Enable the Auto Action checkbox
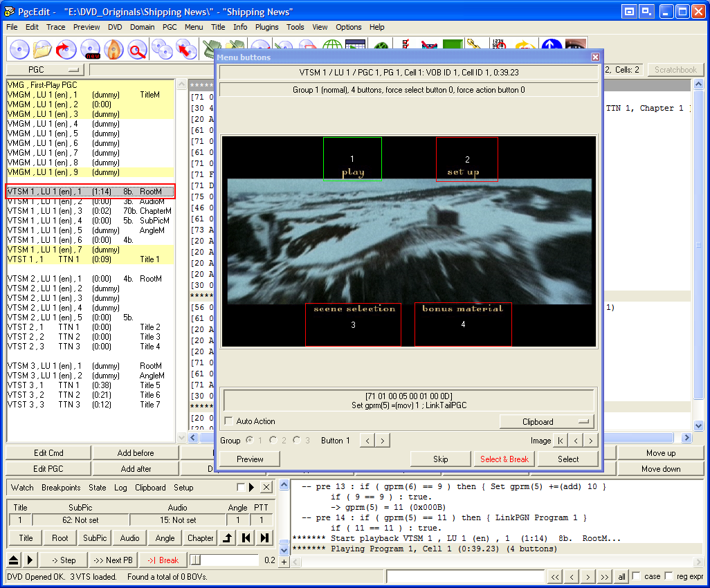 coord(229,421)
